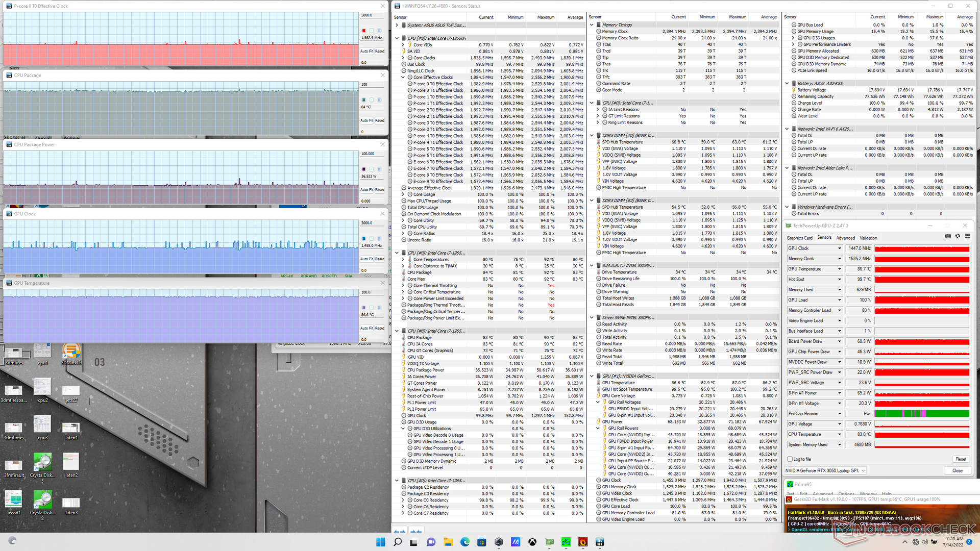Click the Maximum column header in the left sensor pane

(x=545, y=17)
